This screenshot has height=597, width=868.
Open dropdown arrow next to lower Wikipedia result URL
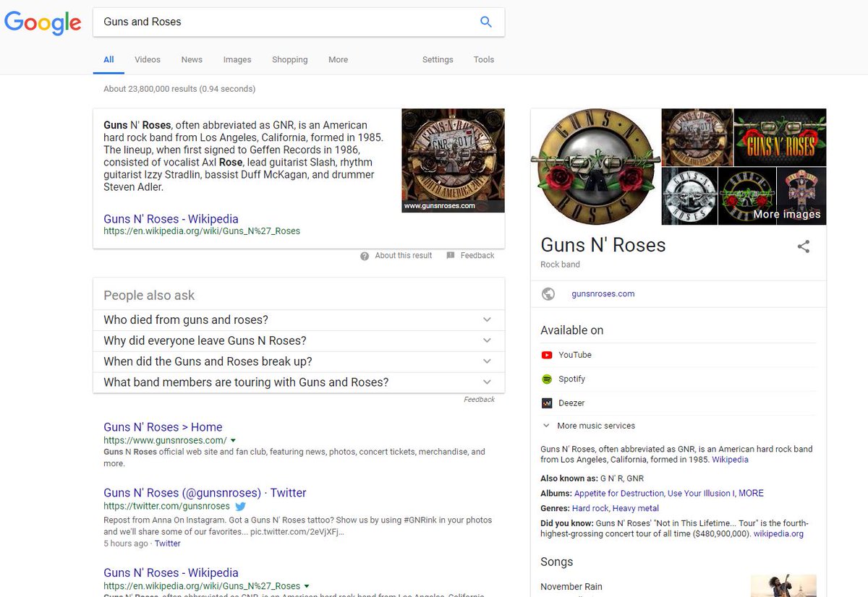coord(307,586)
